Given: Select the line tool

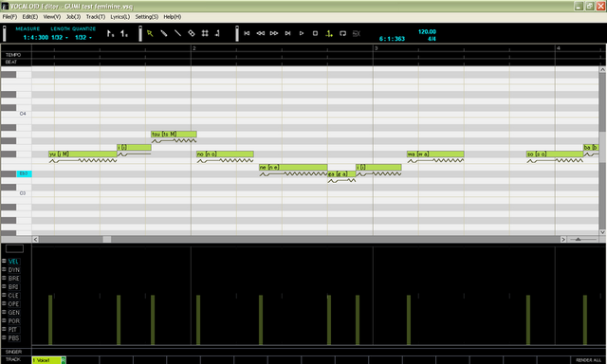Looking at the screenshot, I should (x=177, y=34).
